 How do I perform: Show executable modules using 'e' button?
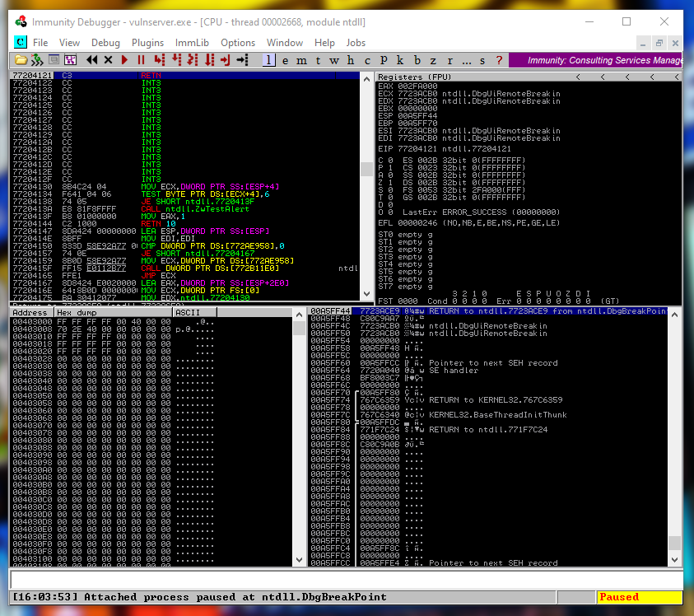[285, 60]
